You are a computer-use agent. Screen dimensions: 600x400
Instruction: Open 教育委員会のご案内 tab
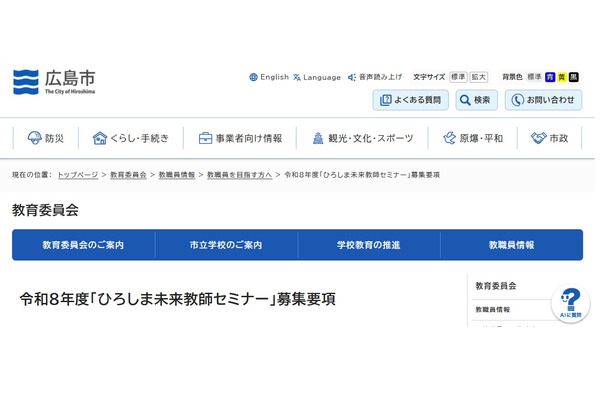coord(83,245)
